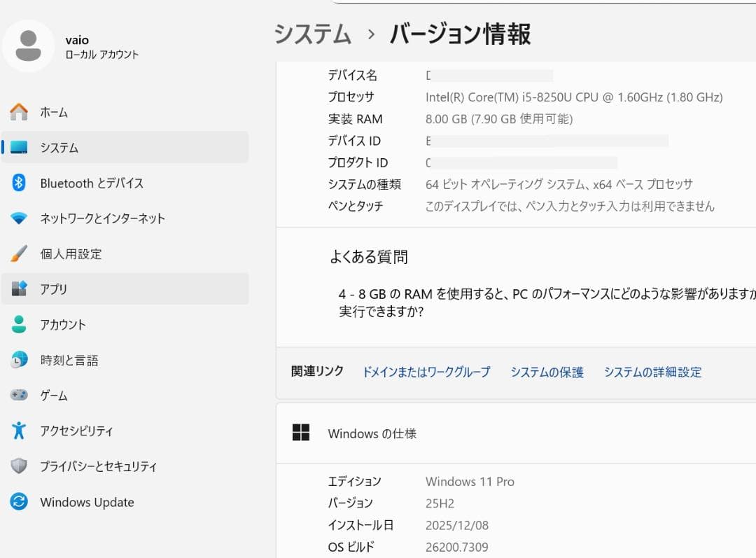Select the システム sidebar icon
Screen dimensions: 756x558
point(17,148)
